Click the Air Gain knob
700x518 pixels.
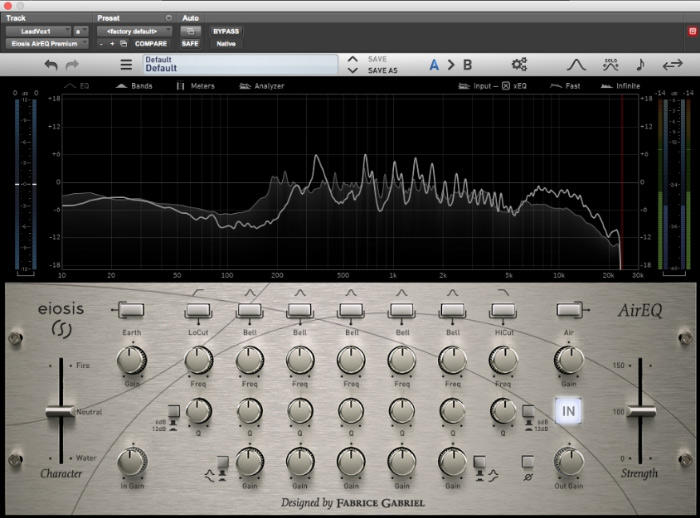[x=569, y=360]
